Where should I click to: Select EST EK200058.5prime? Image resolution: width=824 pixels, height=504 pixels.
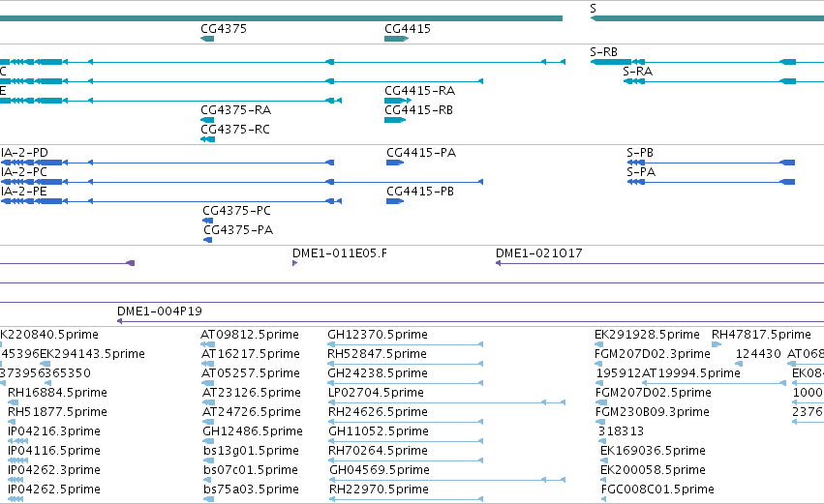click(653, 470)
